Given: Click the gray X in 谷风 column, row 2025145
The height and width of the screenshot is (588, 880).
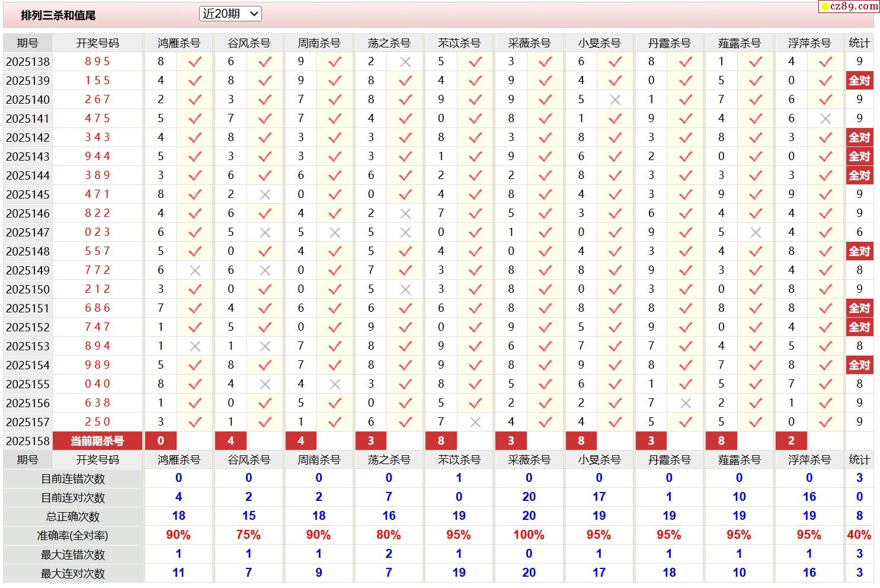Looking at the screenshot, I should (x=265, y=194).
